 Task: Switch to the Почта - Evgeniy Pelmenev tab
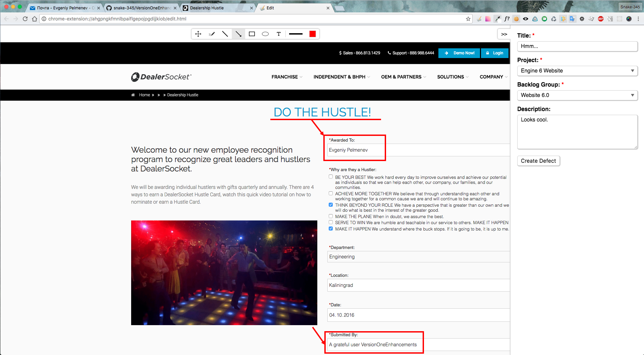(x=65, y=8)
